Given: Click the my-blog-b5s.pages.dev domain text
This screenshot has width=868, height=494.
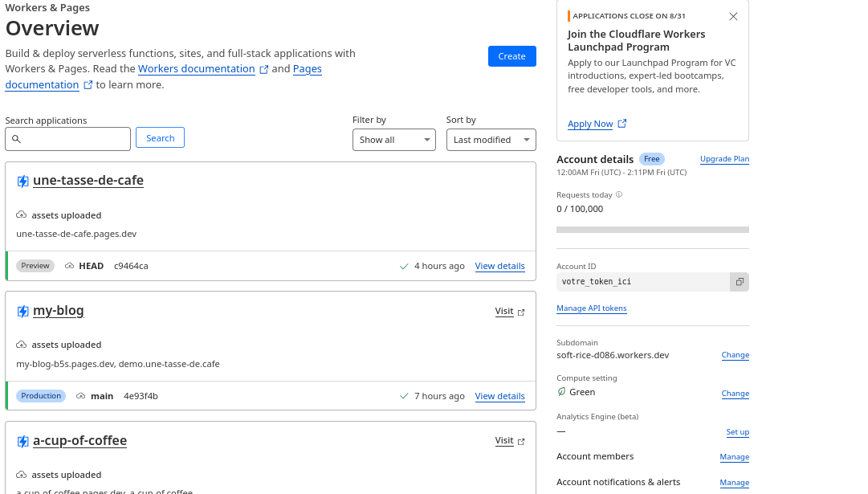Looking at the screenshot, I should 65,364.
